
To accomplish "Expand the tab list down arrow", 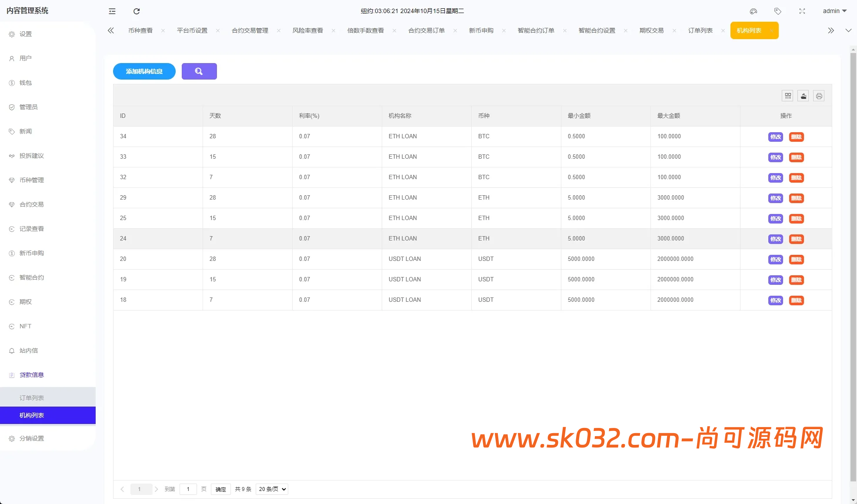I will (848, 30).
